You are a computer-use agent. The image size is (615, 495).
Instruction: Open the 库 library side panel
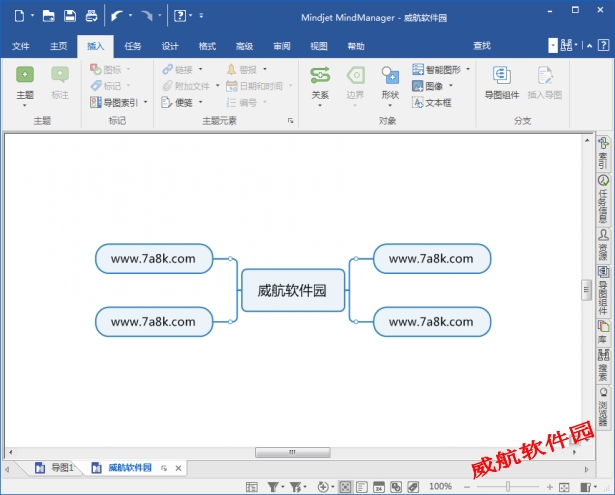pyautogui.click(x=603, y=332)
